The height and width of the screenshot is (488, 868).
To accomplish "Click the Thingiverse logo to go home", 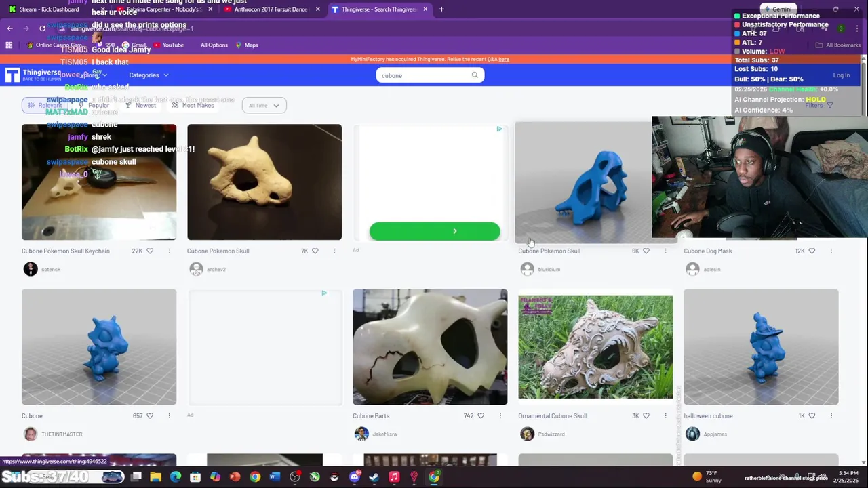I will pos(33,75).
